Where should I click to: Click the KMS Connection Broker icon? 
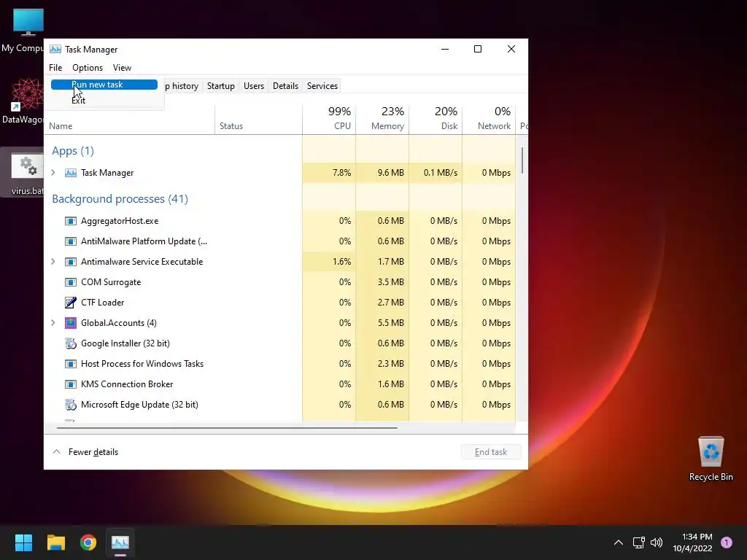[x=71, y=384]
